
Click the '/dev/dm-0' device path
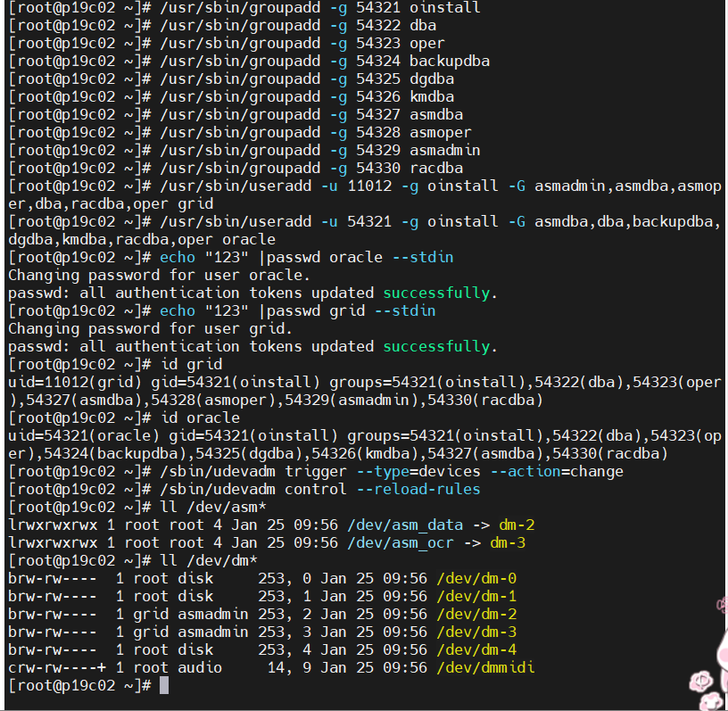point(476,579)
